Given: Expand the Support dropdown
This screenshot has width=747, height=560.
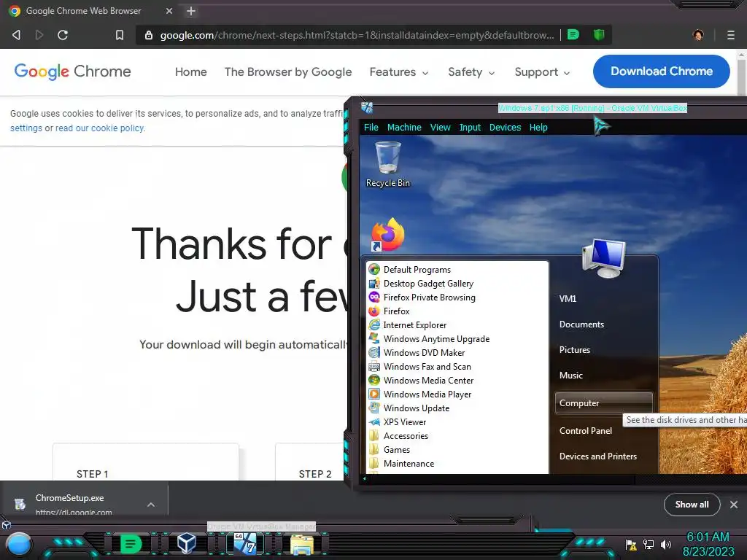Looking at the screenshot, I should 542,72.
